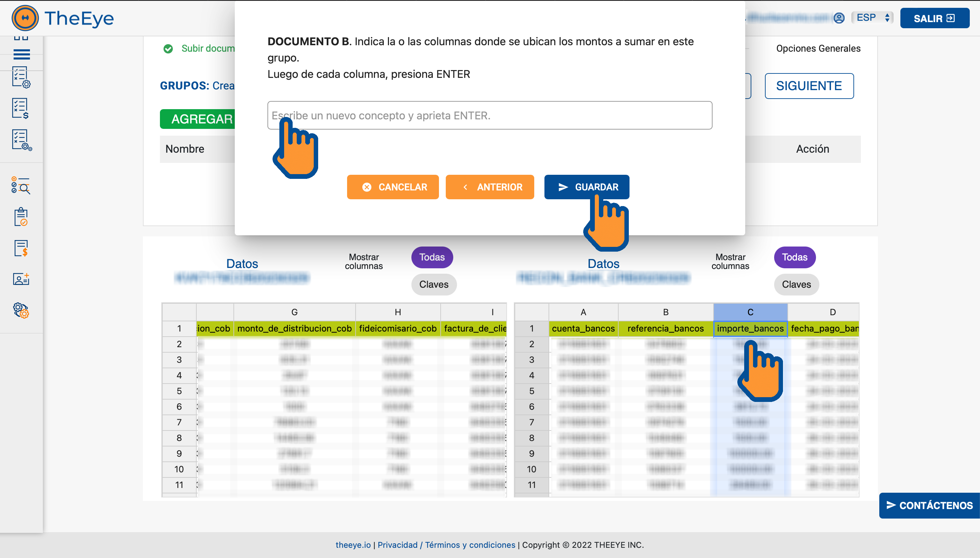The height and width of the screenshot is (558, 980).
Task: Select row 5 header in right table
Action: coord(532,391)
